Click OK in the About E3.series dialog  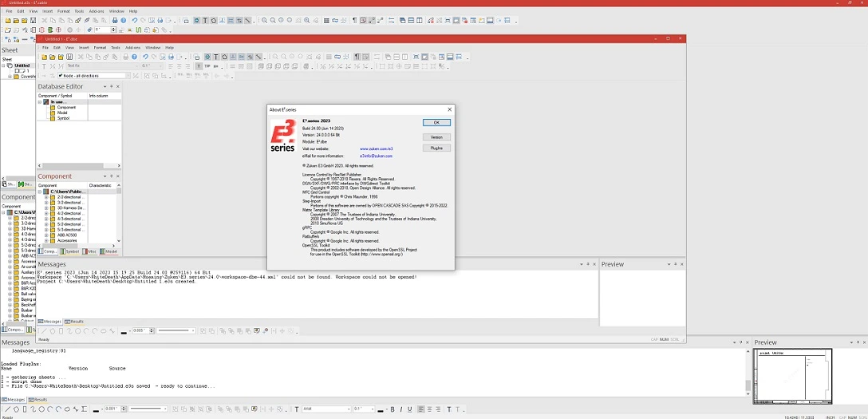(x=436, y=122)
